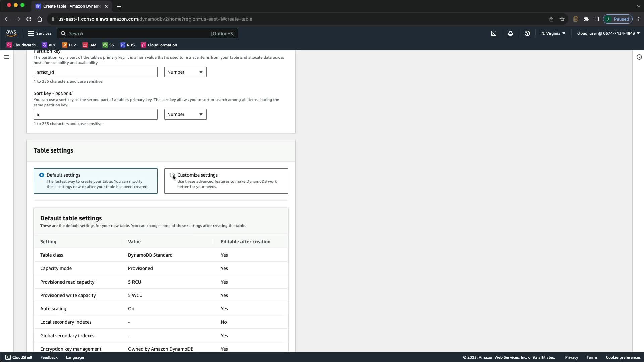Viewport: 644px width, 362px height.
Task: Open the notifications bell icon
Action: [510, 33]
